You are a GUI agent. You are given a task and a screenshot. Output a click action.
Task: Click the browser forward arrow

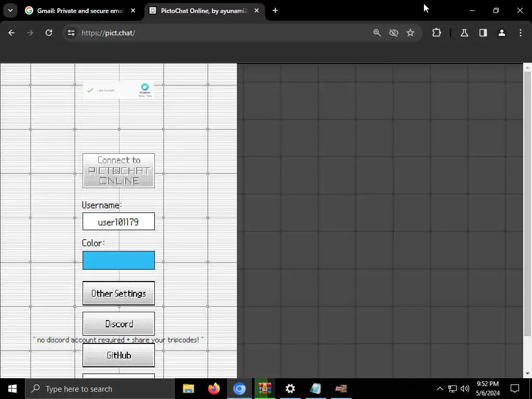pos(30,33)
